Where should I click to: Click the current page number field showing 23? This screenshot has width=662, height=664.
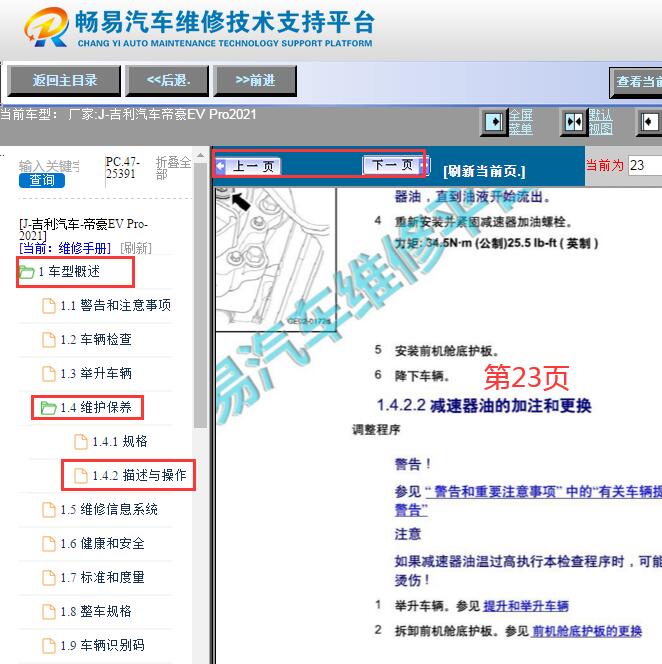pos(645,165)
